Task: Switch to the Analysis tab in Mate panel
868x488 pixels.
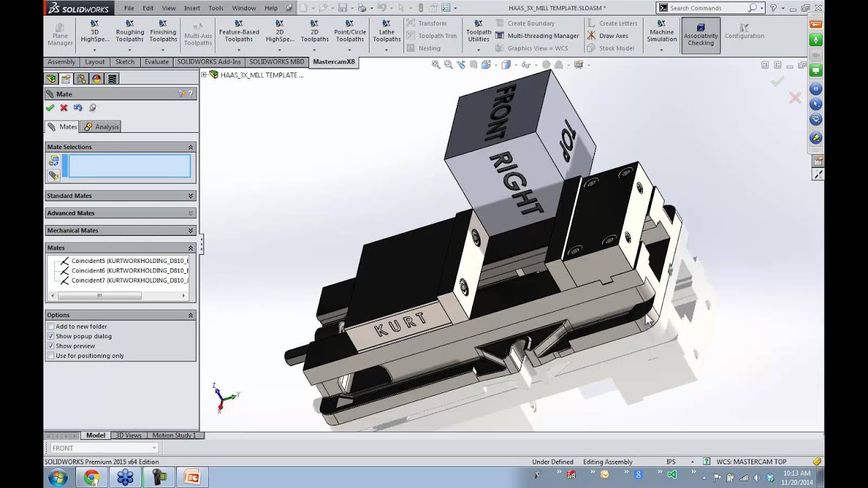Action: click(x=101, y=127)
